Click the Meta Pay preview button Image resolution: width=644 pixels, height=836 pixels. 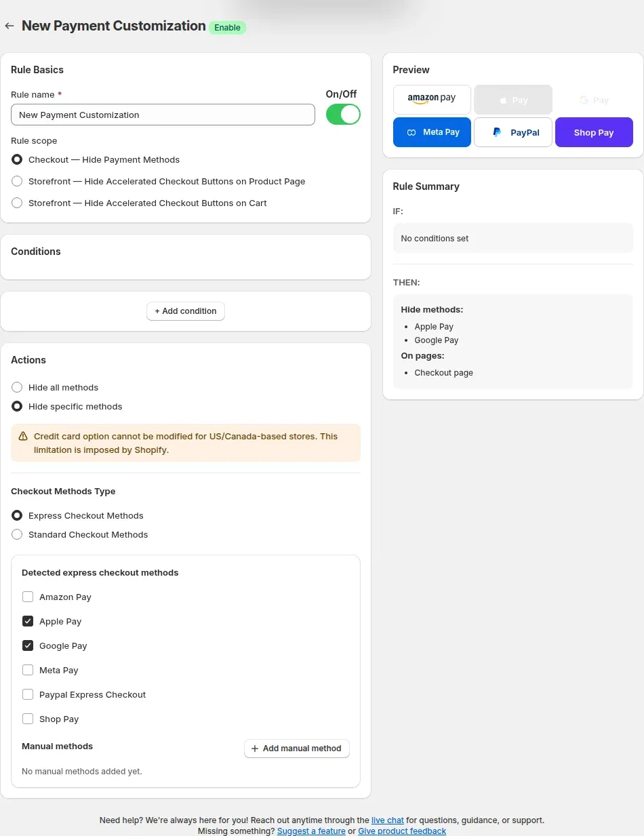(x=432, y=132)
